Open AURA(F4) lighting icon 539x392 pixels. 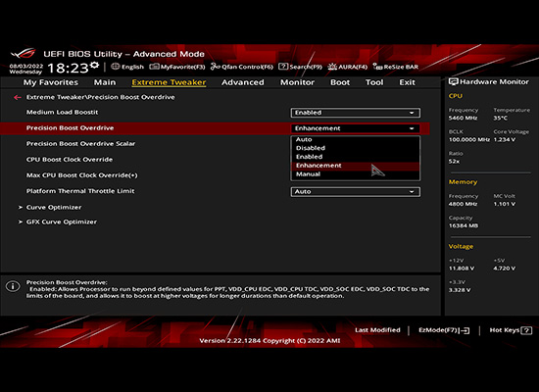click(332, 67)
